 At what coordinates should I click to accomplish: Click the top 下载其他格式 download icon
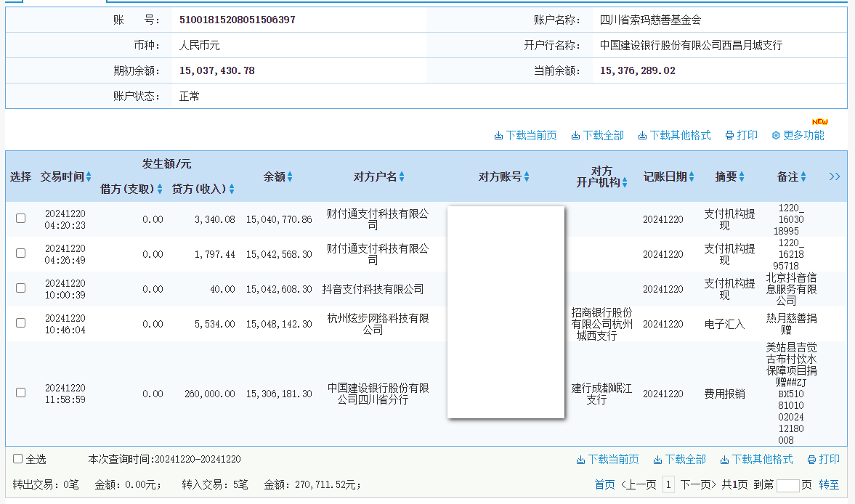(642, 136)
